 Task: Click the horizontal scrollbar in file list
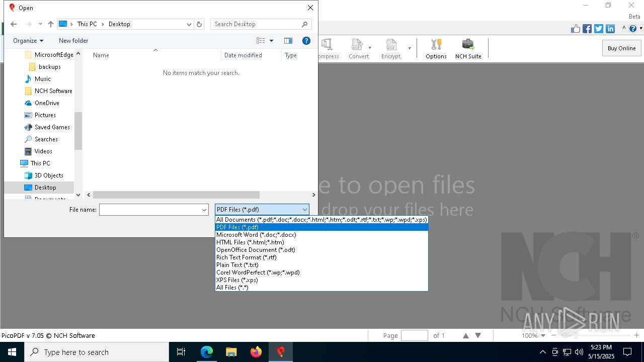point(176,195)
